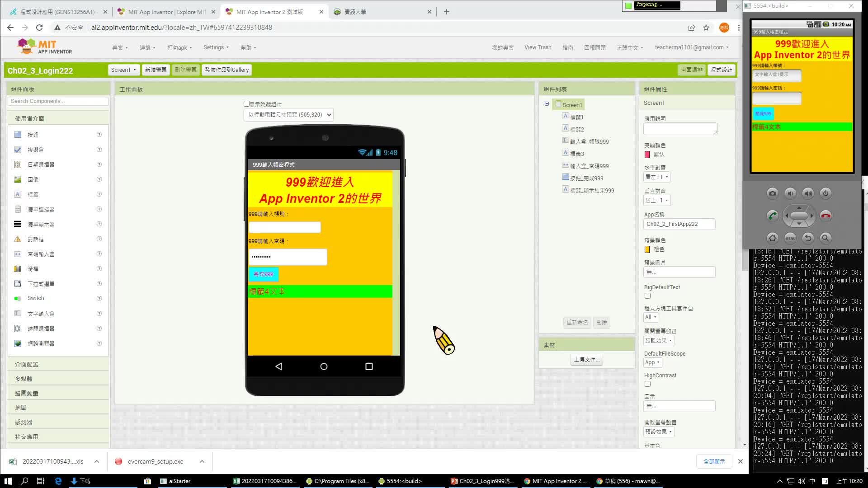Image resolution: width=868 pixels, height=488 pixels.
Task: Open the 水平對齊 alignment dropdown
Action: click(657, 177)
